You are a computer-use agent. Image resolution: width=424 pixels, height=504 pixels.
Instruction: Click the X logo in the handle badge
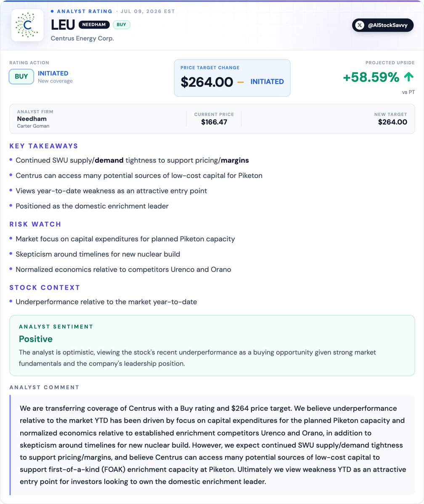tap(360, 25)
